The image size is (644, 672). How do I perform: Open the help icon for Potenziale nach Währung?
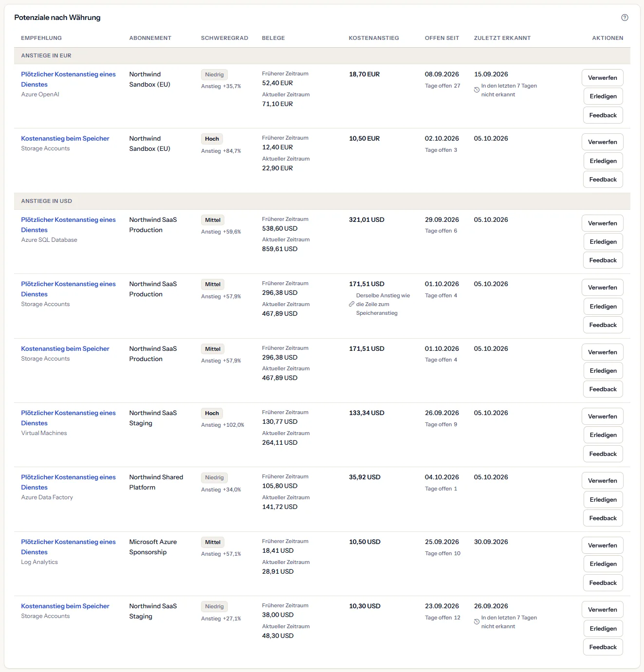click(x=625, y=18)
